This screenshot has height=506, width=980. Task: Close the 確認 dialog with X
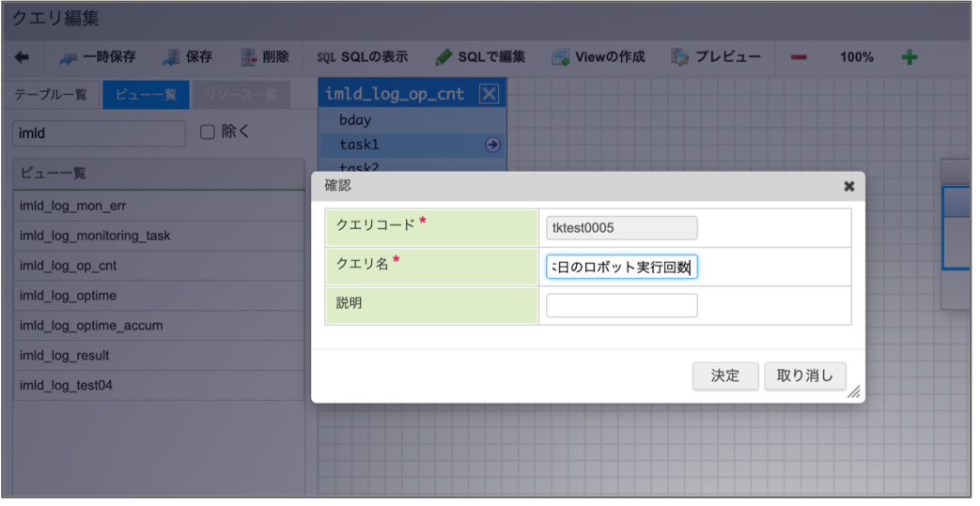pos(848,186)
